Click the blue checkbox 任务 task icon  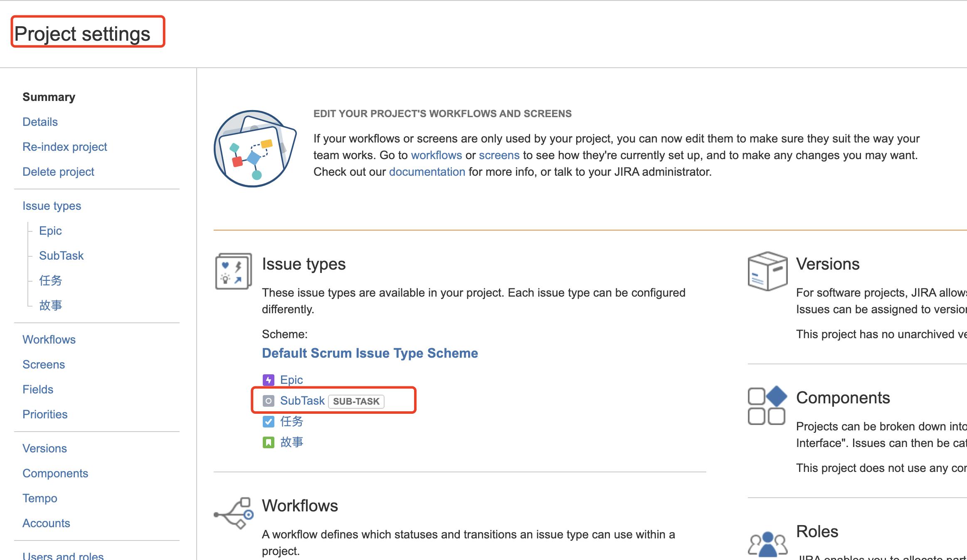[x=269, y=422]
